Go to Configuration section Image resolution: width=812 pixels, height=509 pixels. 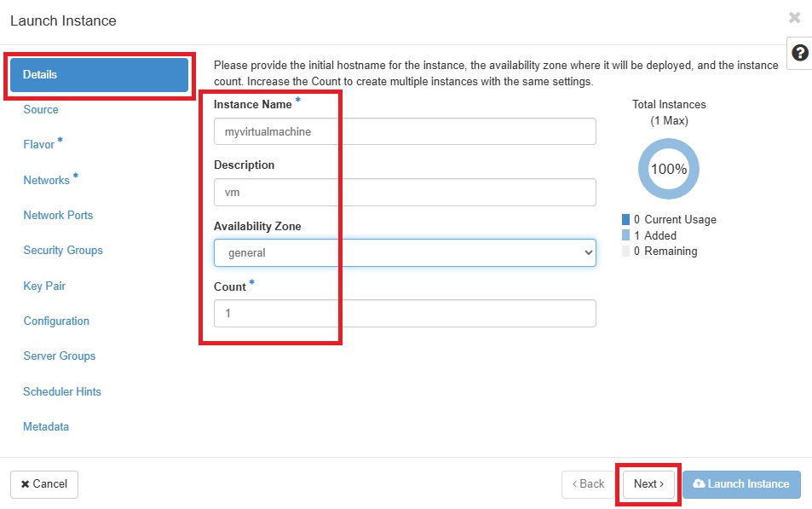[x=56, y=321]
